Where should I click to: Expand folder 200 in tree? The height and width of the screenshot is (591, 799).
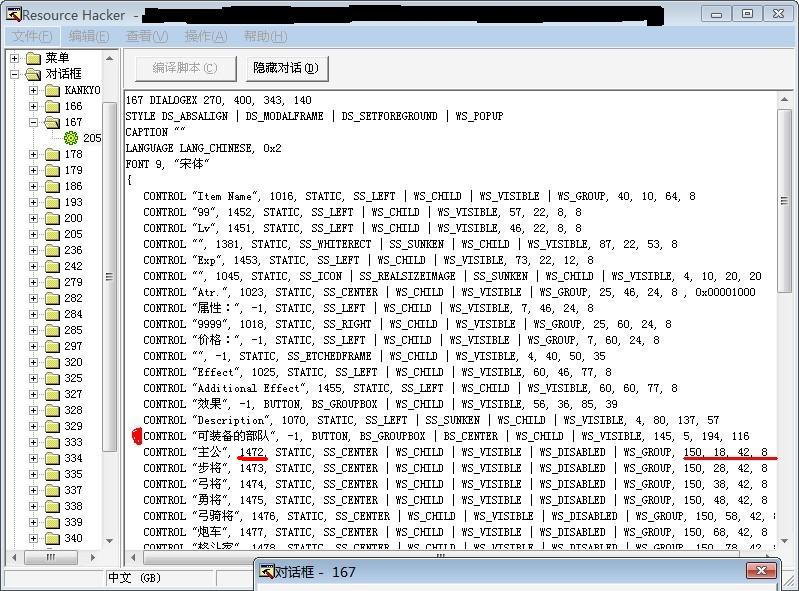coord(34,219)
